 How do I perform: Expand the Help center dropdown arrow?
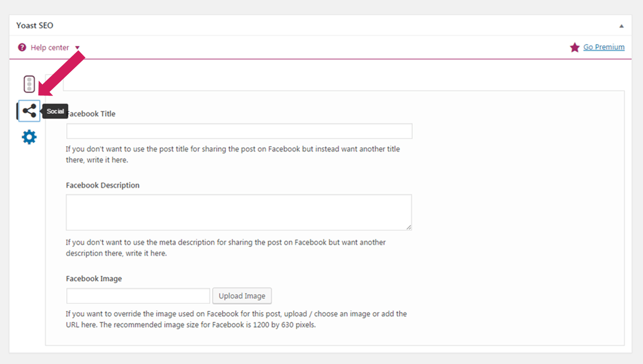[x=77, y=48]
